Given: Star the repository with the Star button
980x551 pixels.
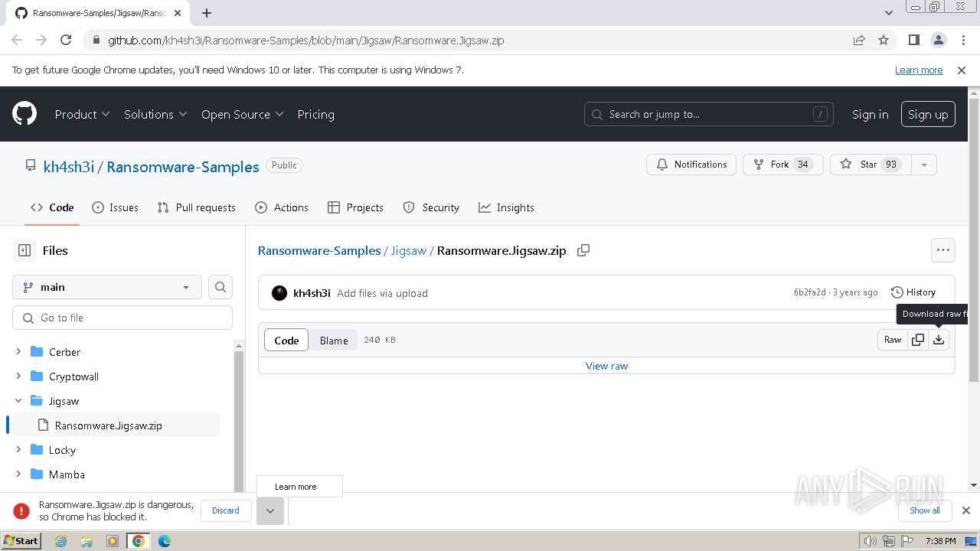Looking at the screenshot, I should click(871, 165).
